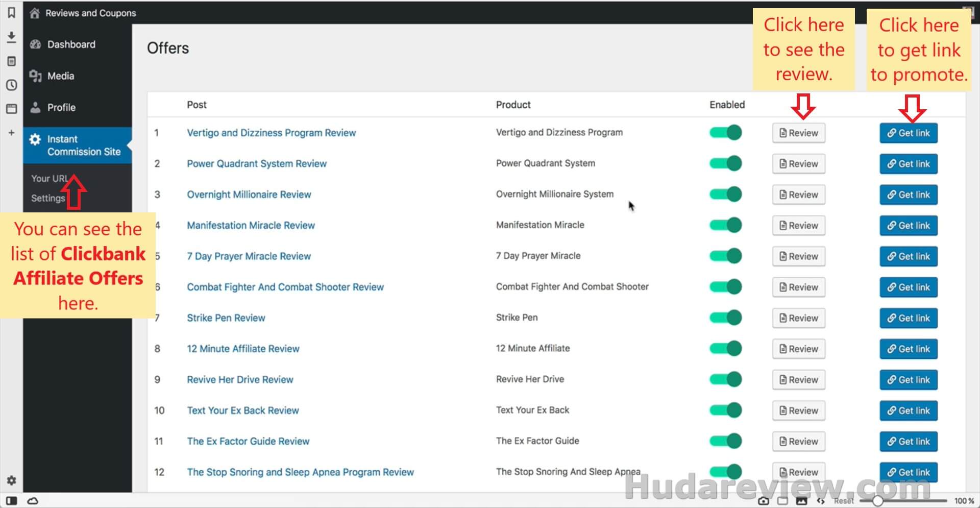Click Review button for Vertigo and Dizziness Program
The height and width of the screenshot is (508, 980).
[798, 133]
